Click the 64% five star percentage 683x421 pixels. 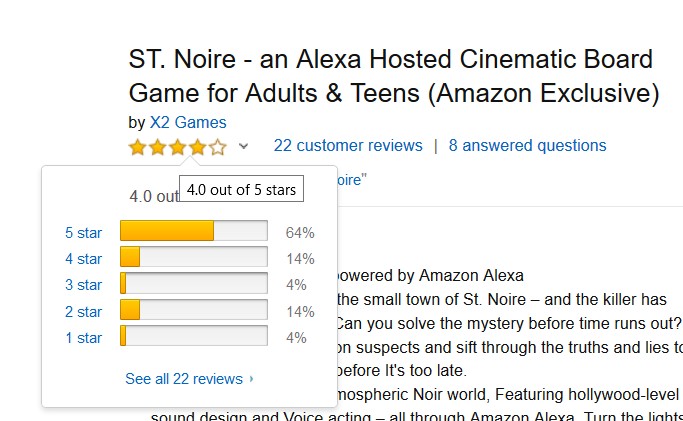pos(300,233)
